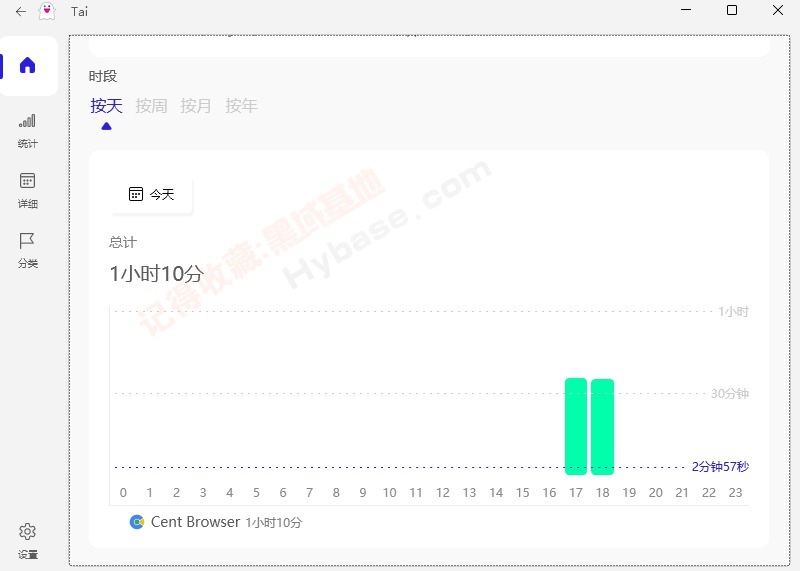Click the hour 17 axis label

(x=576, y=492)
